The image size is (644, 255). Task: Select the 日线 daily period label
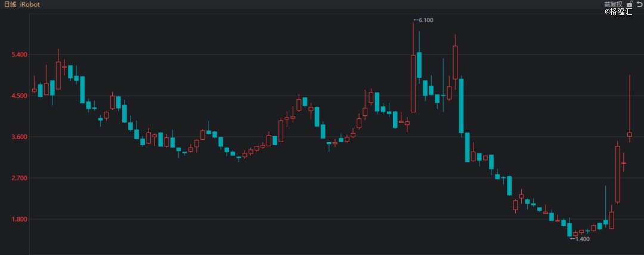point(11,4)
